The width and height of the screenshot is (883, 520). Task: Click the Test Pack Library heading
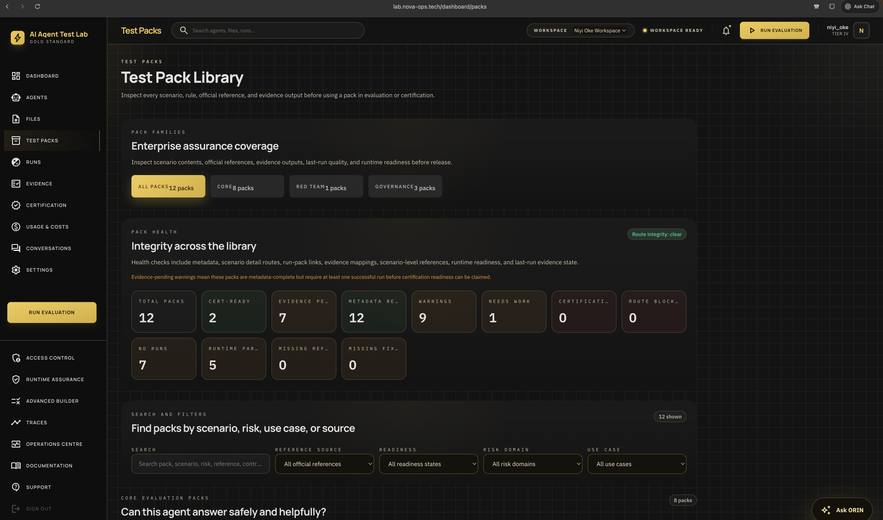182,78
